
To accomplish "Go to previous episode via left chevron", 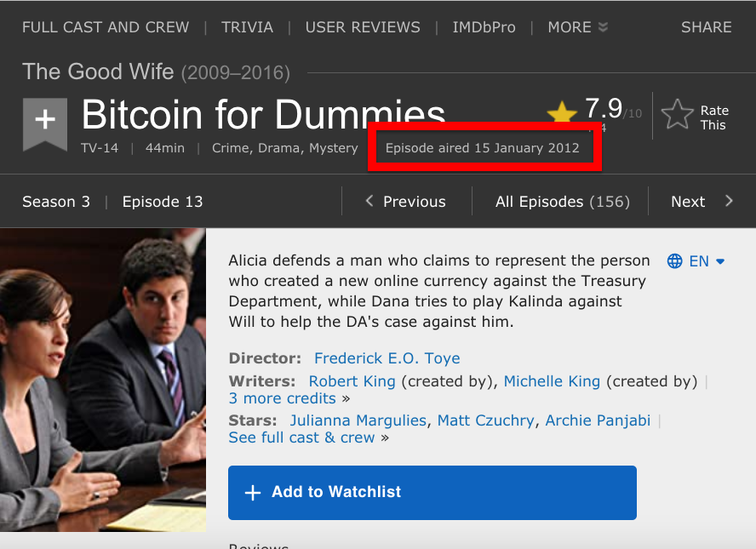I will pyautogui.click(x=369, y=201).
